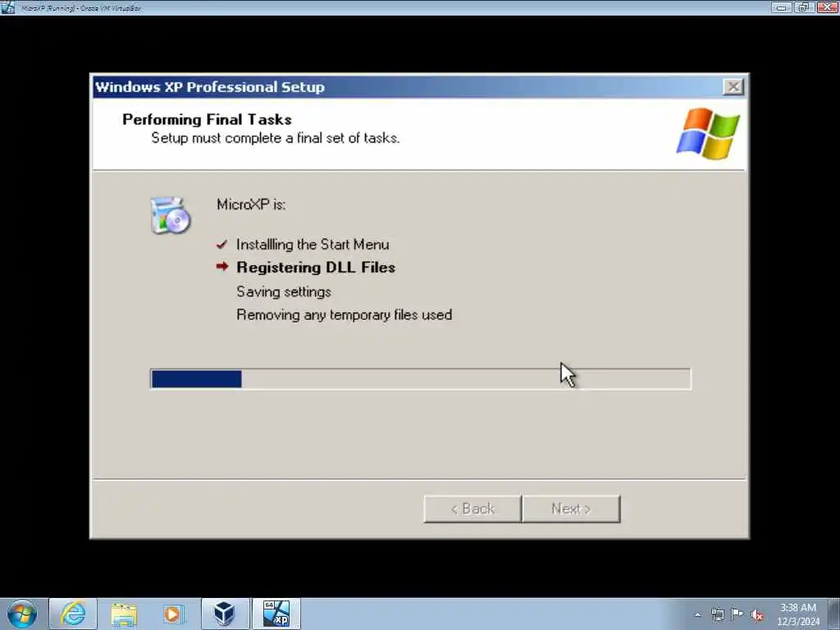This screenshot has height=630, width=840.
Task: Restore down the VirtualBox VM window
Action: click(804, 7)
